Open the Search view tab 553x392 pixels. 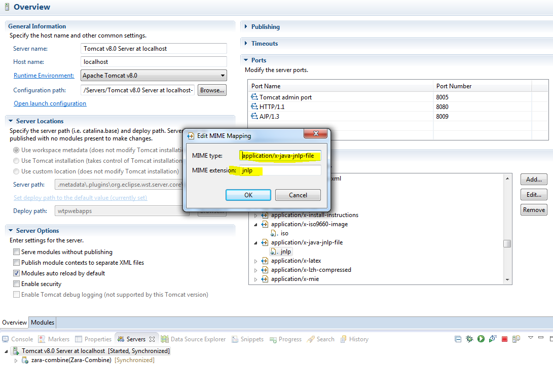[x=320, y=339]
